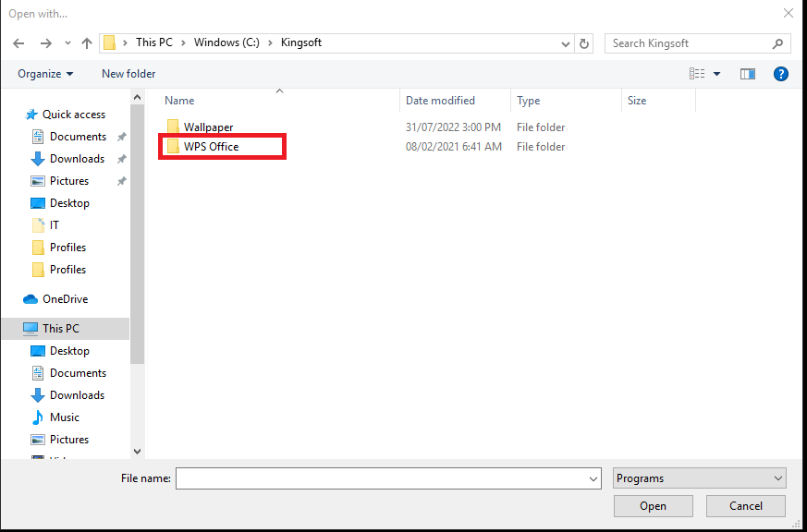This screenshot has height=532, width=807.
Task: Go back using the Back arrow
Action: tap(18, 43)
